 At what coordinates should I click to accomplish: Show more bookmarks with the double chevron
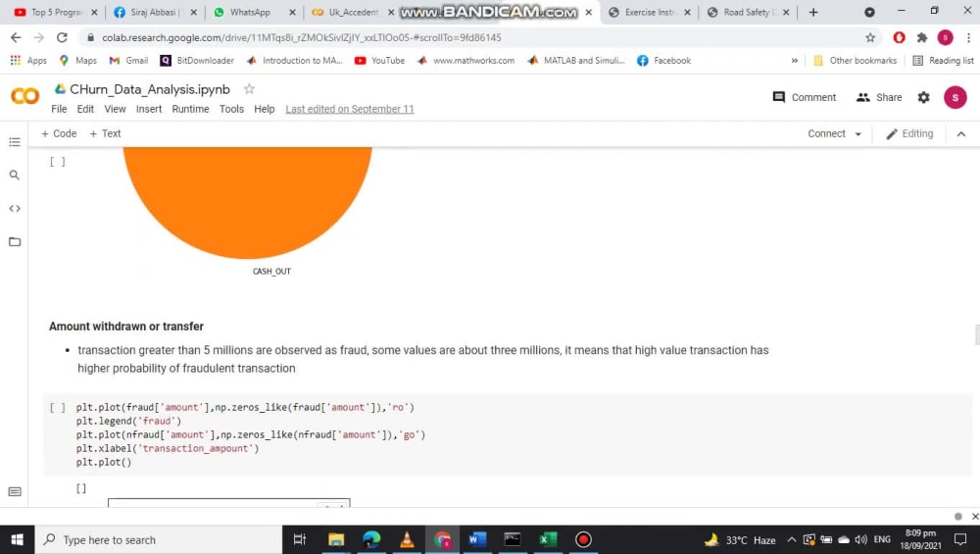(795, 61)
